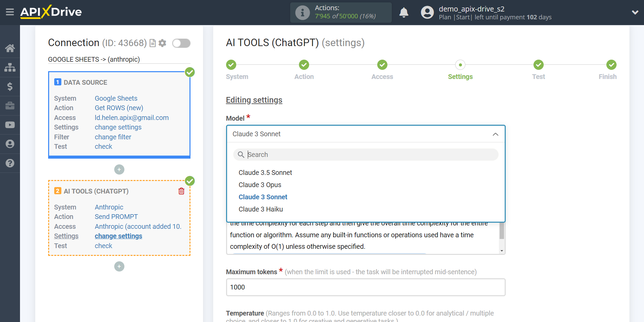Click the search magnifier icon
644x322 pixels.
241,155
